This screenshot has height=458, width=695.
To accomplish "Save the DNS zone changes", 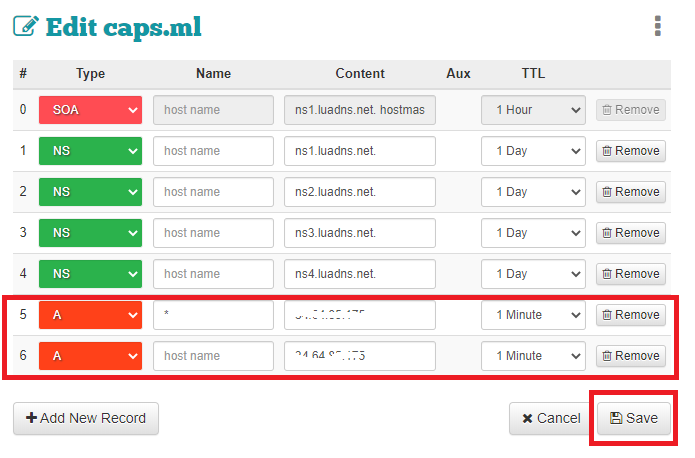I will (x=634, y=418).
